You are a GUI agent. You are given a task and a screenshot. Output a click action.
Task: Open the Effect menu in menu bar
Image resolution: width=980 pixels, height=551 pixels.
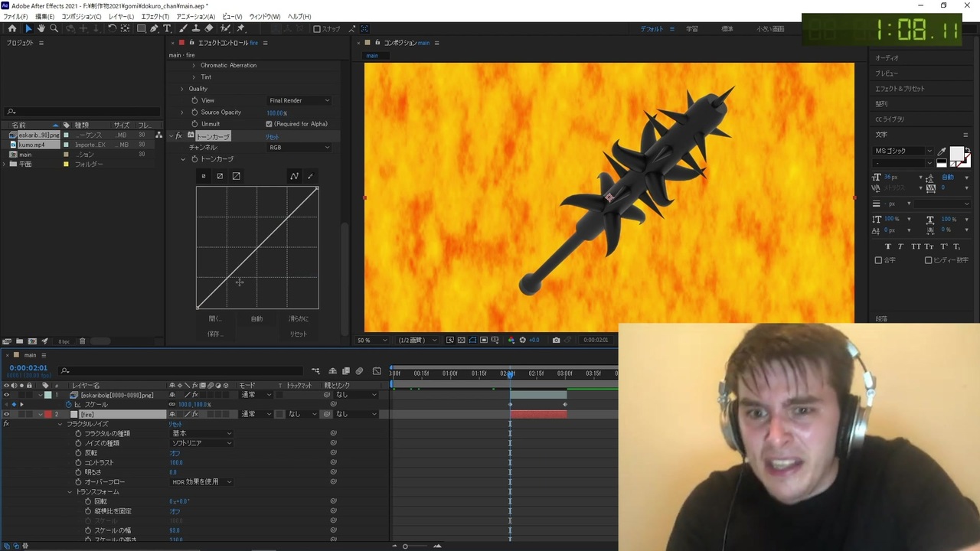pos(155,16)
